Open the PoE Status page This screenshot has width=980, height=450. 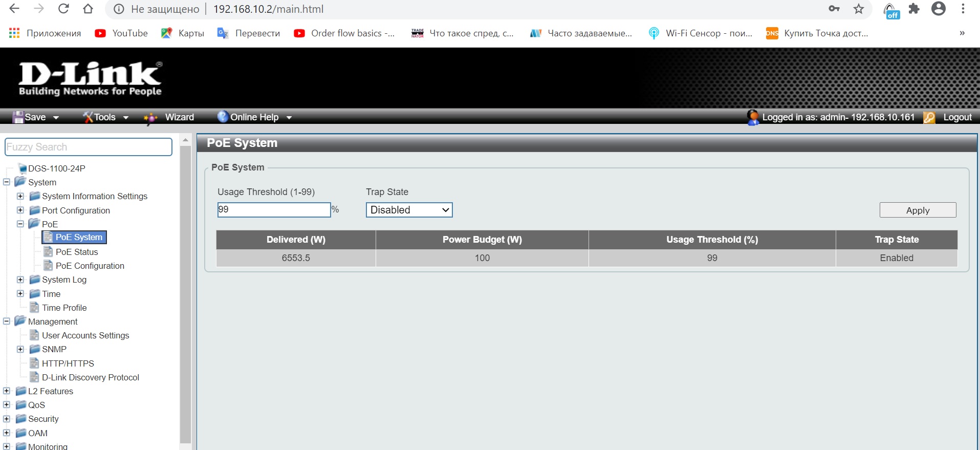click(x=77, y=252)
